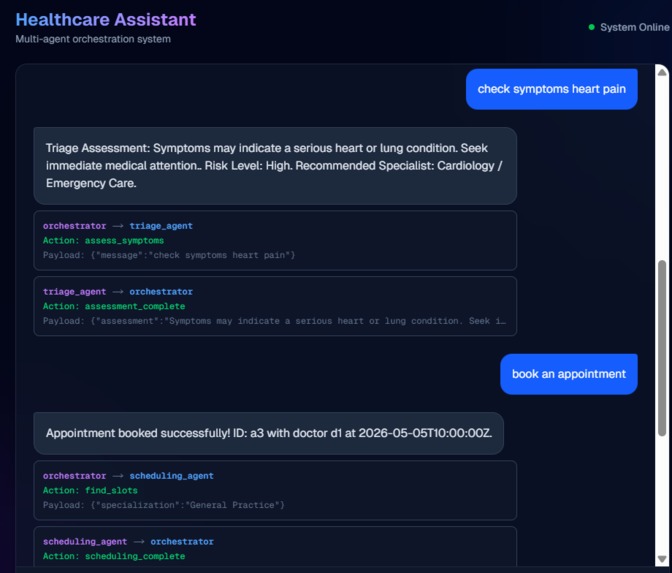Viewport: 672px width, 573px height.
Task: Click scheduling_agent label in find_slots card
Action: coord(171,476)
